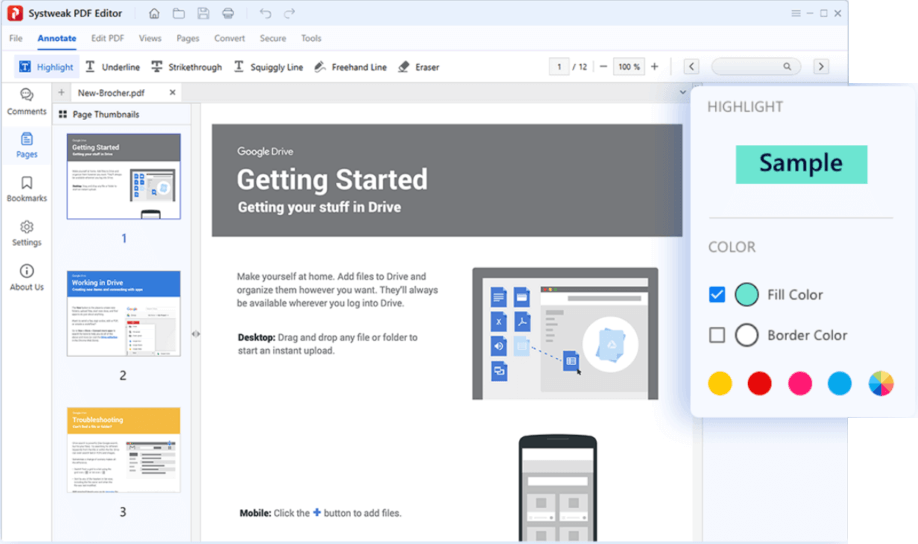This screenshot has width=918, height=544.
Task: Click the page number input field
Action: click(559, 67)
